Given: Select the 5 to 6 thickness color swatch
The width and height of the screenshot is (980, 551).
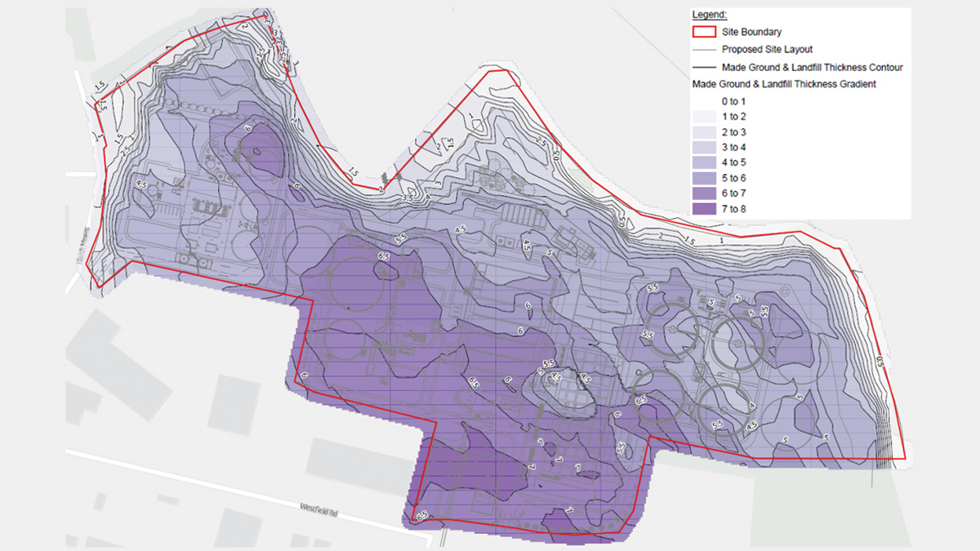Looking at the screenshot, I should click(x=702, y=178).
